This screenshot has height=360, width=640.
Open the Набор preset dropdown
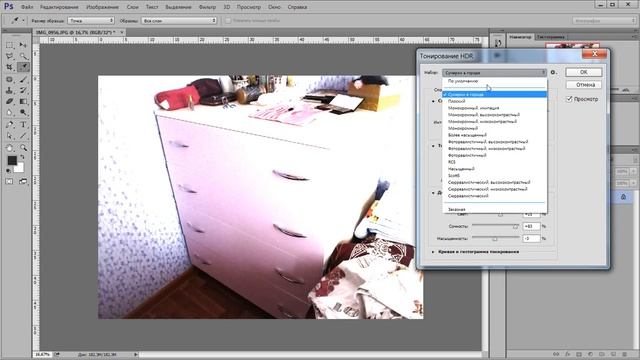click(494, 73)
